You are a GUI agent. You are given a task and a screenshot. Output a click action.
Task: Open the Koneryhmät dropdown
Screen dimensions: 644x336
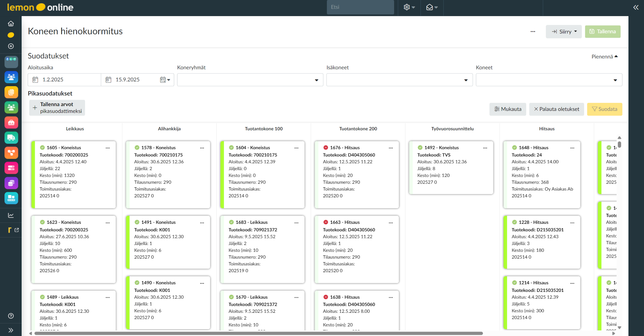(x=250, y=80)
